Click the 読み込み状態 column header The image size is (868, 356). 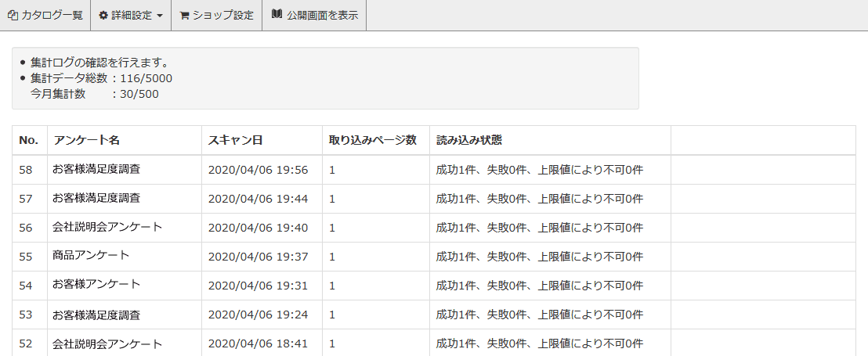point(468,140)
